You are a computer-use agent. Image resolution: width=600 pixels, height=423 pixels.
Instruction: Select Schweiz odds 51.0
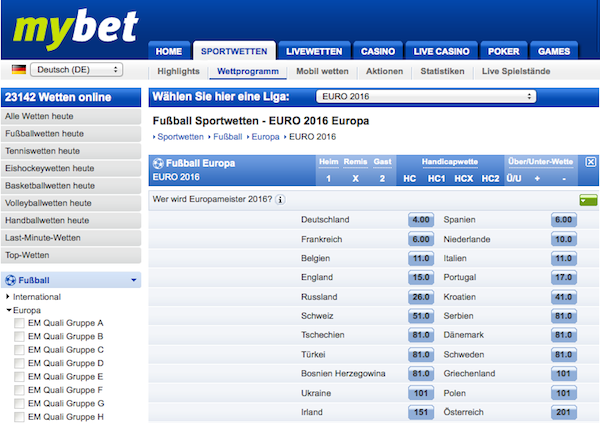coord(421,316)
